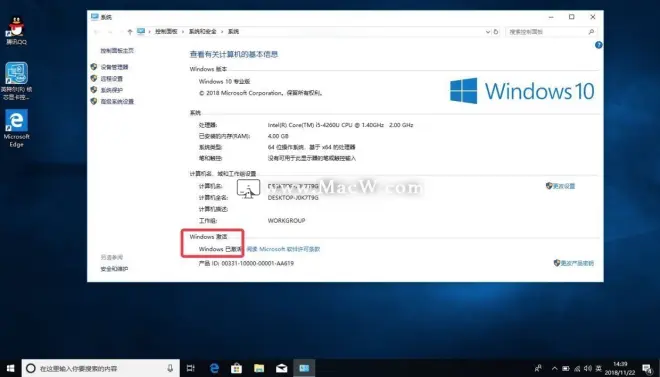Screen dimensions: 660x377
Task: Launch Edge from the taskbar
Action: coord(214,368)
